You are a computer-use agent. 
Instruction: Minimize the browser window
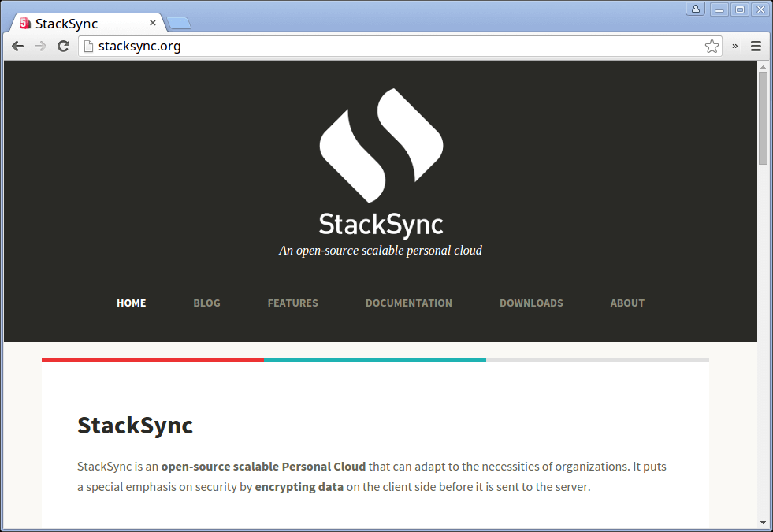click(x=719, y=9)
